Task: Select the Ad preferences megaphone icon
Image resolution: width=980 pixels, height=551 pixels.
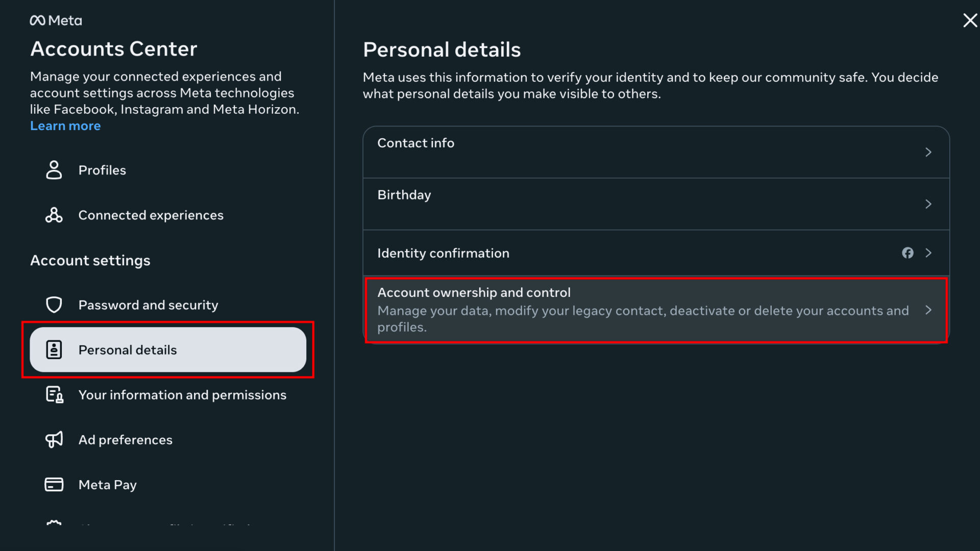Action: point(54,439)
